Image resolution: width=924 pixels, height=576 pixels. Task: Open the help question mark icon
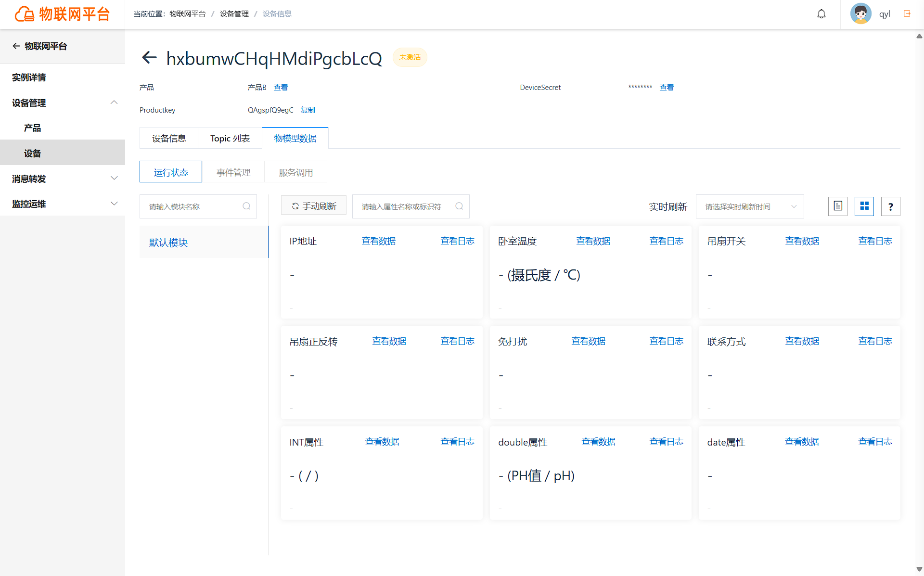(x=891, y=206)
